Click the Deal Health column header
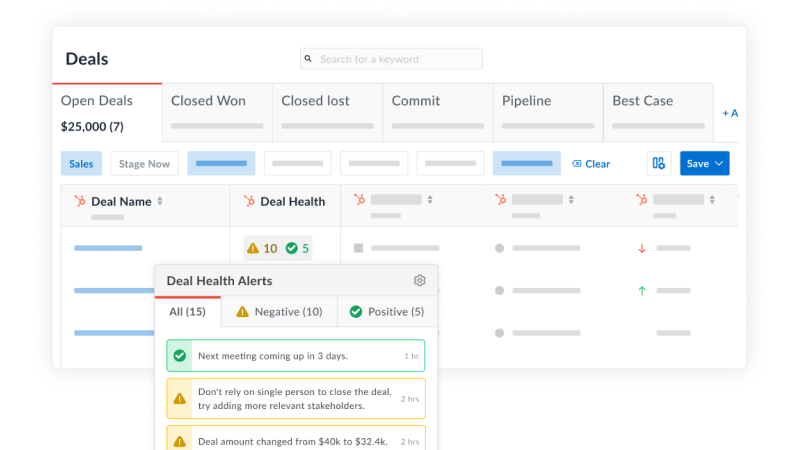 click(x=285, y=206)
